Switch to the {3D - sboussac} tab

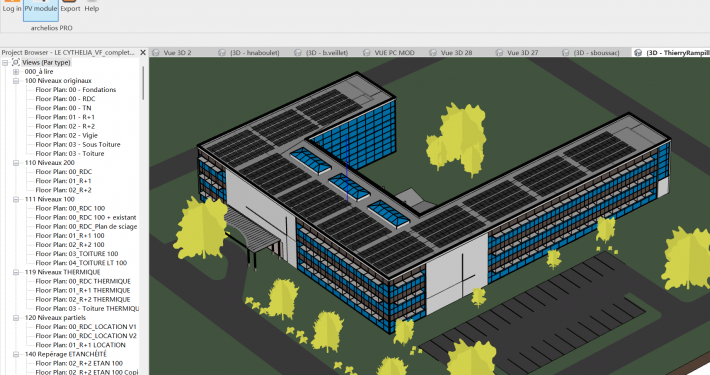pyautogui.click(x=596, y=53)
